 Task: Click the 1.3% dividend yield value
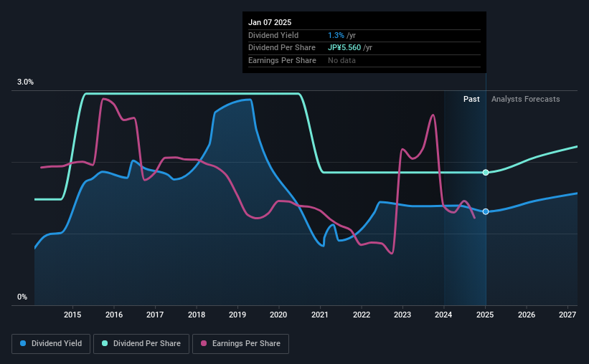pyautogui.click(x=336, y=35)
